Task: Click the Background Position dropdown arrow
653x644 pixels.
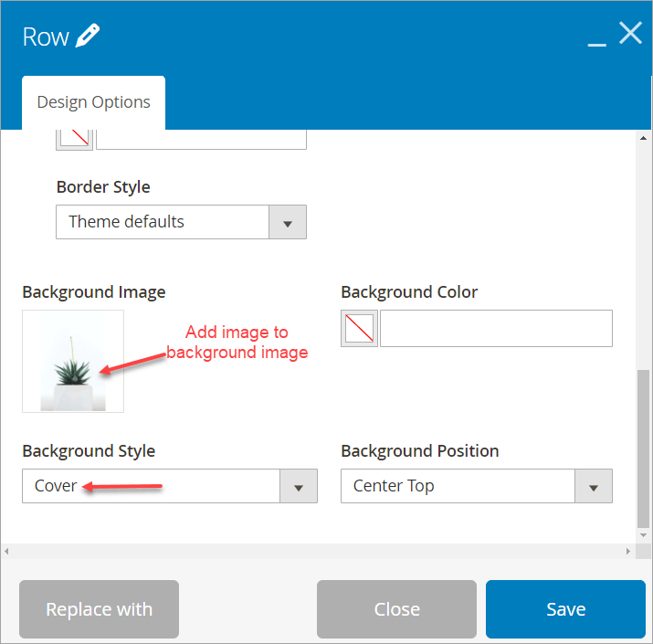Action: click(x=594, y=486)
